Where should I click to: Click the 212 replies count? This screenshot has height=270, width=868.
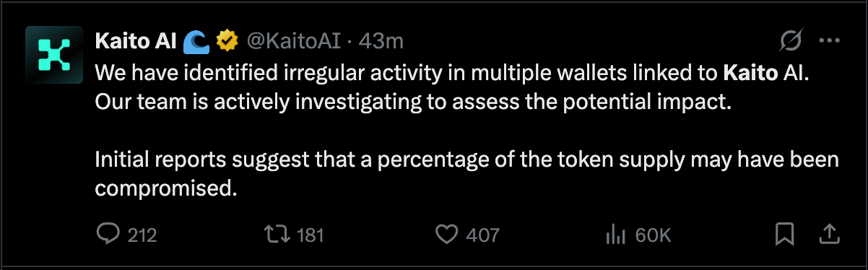[x=142, y=235]
